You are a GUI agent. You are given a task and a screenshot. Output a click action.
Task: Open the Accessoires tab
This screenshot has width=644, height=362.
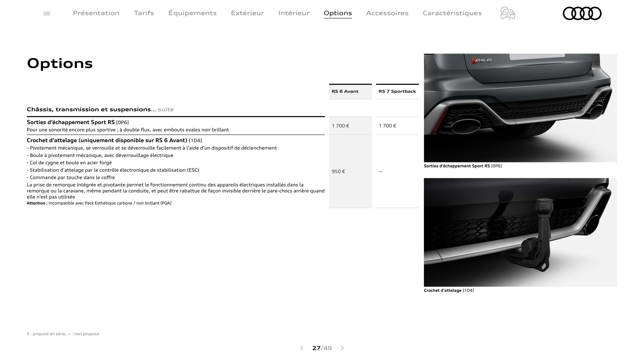387,13
